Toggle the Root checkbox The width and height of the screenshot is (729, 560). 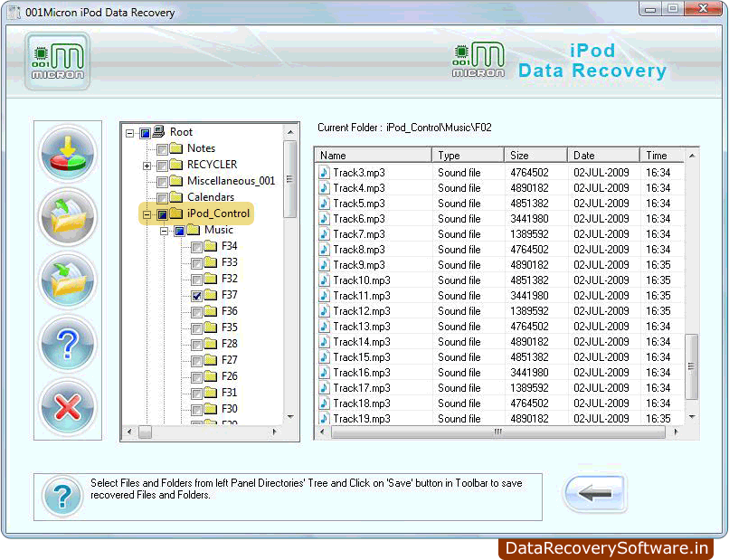point(145,133)
